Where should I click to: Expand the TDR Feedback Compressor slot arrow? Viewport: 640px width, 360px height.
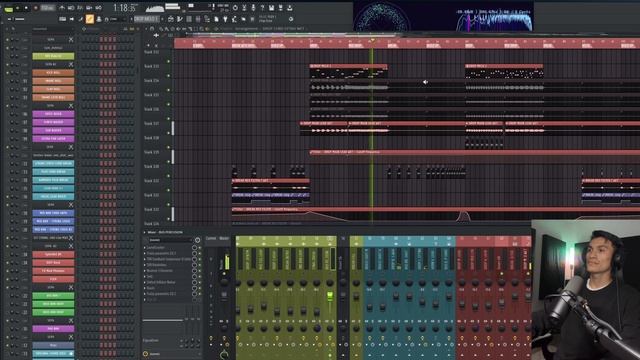coord(145,259)
